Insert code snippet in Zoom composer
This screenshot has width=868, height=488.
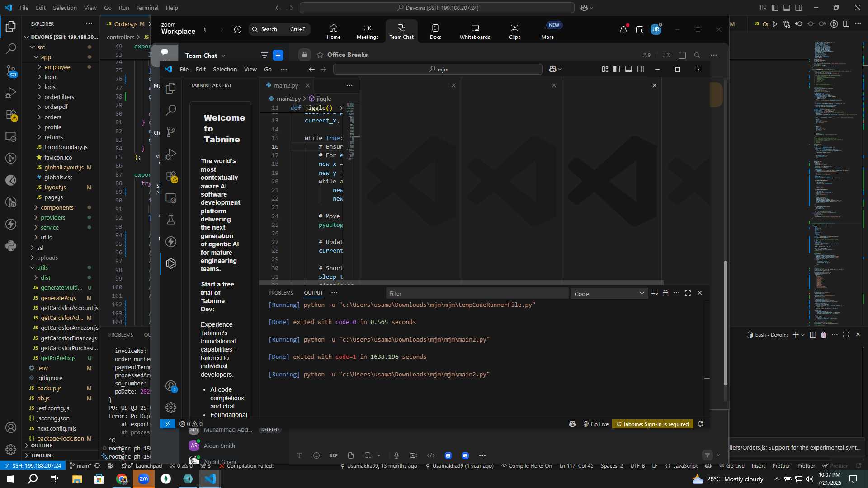(431, 455)
